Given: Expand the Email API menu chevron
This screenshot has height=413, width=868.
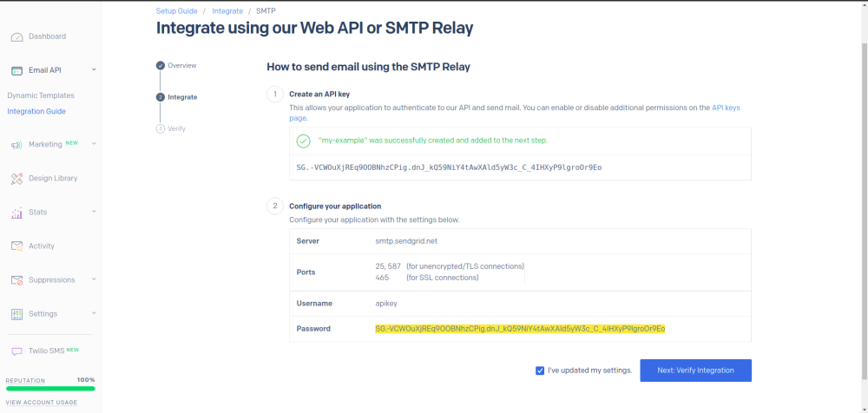Looking at the screenshot, I should 94,69.
